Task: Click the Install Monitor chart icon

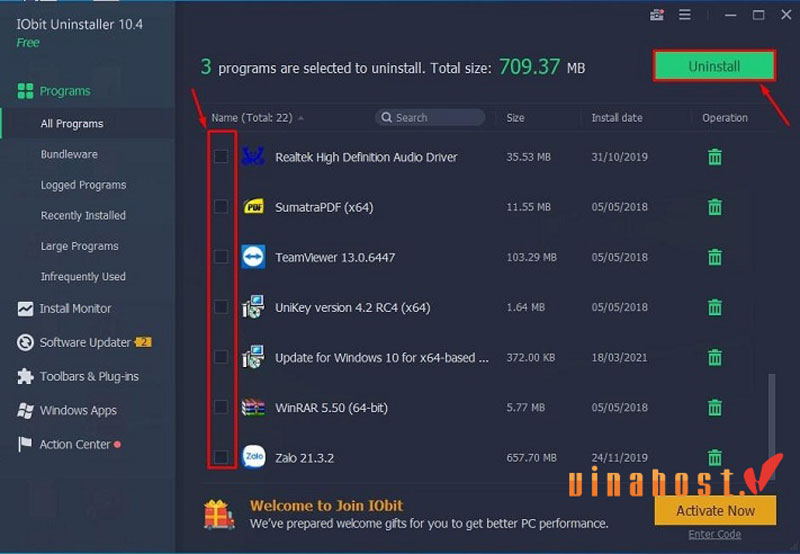Action: point(25,308)
